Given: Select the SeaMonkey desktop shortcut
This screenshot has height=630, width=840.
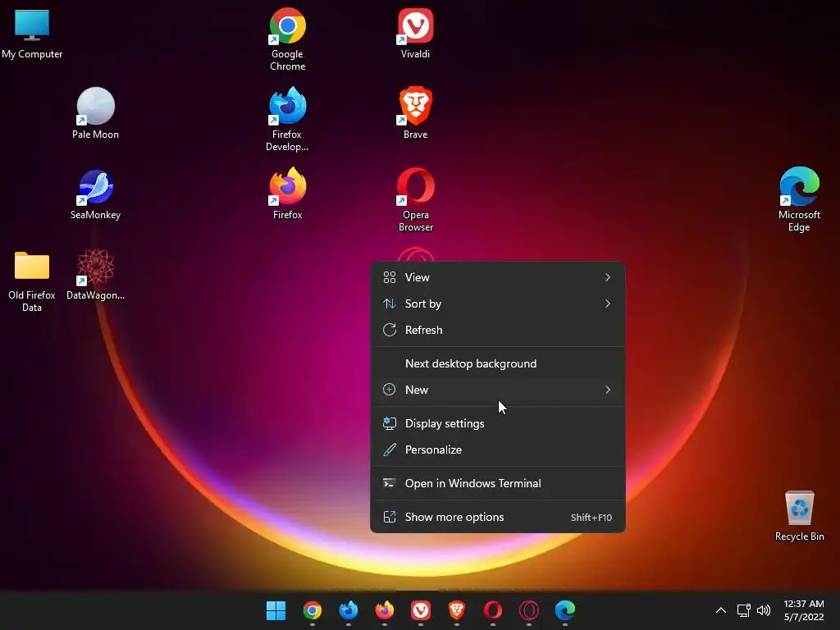Looking at the screenshot, I should (x=95, y=194).
